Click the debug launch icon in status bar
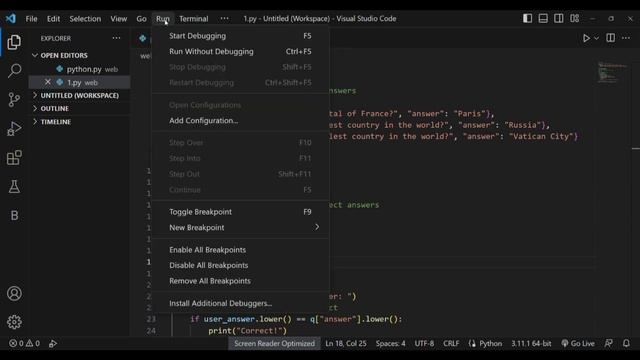Screen dimensions: 640x360 (x=53, y=343)
